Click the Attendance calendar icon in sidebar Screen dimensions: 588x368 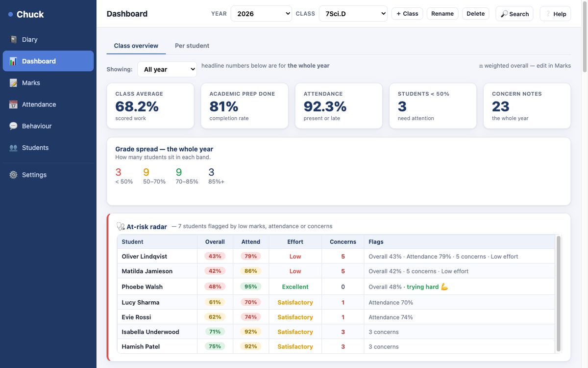13,105
